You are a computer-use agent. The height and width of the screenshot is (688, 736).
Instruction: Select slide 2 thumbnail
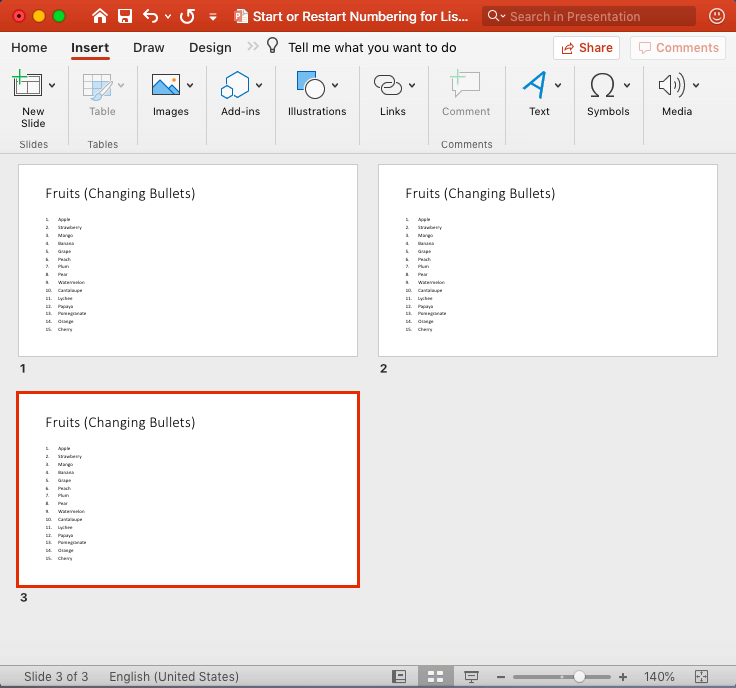pos(547,260)
